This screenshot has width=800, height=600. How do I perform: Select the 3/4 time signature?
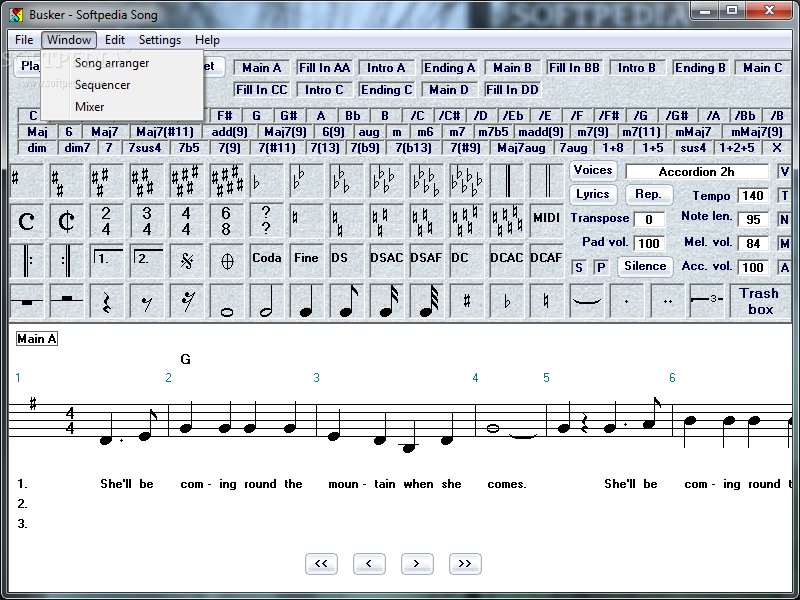click(x=146, y=220)
